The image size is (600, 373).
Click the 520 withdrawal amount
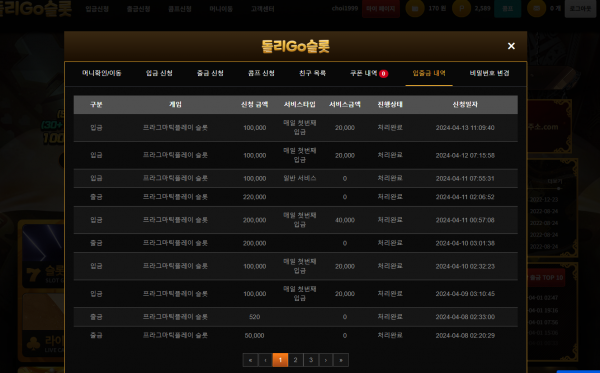tap(254, 317)
